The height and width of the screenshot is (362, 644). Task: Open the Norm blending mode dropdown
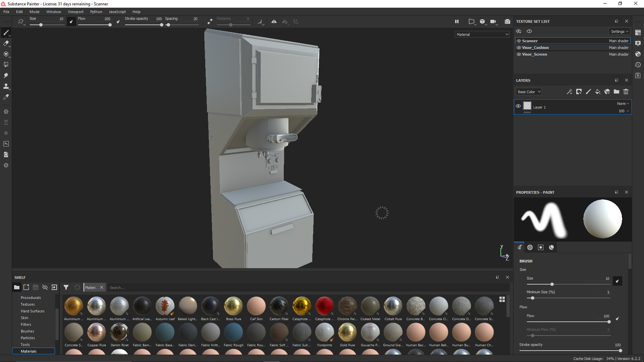[623, 103]
